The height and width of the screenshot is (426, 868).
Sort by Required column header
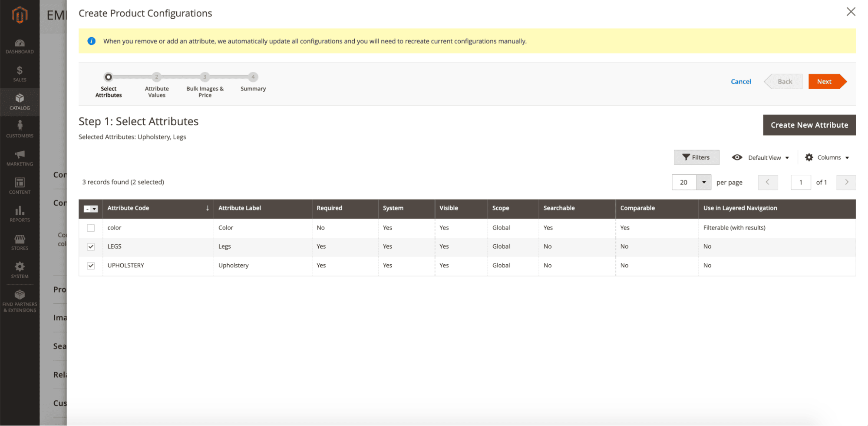click(x=345, y=208)
